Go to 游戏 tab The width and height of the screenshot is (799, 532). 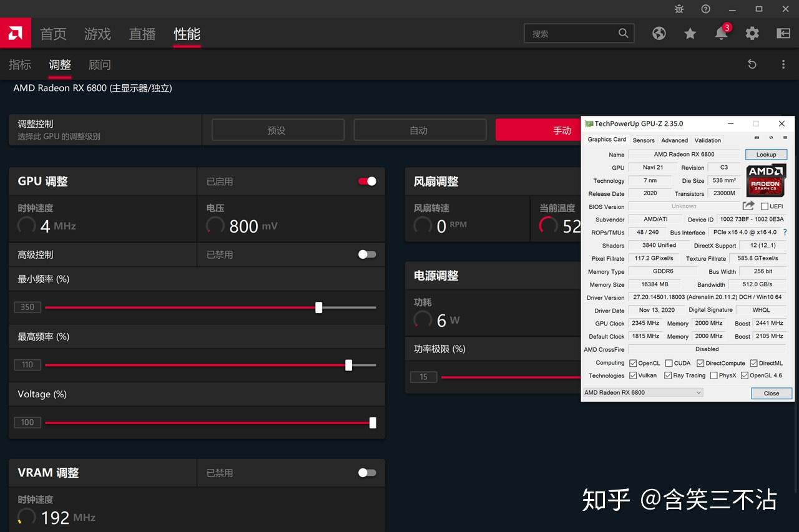tap(97, 34)
